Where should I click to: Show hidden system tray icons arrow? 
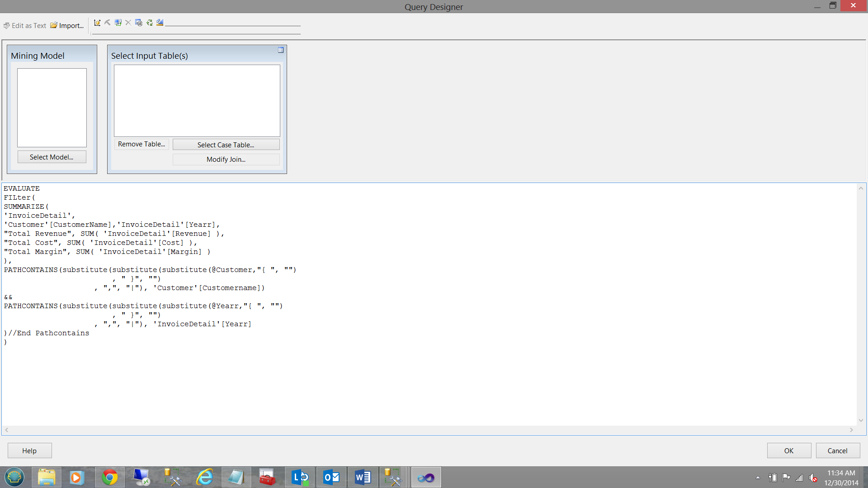click(x=758, y=478)
